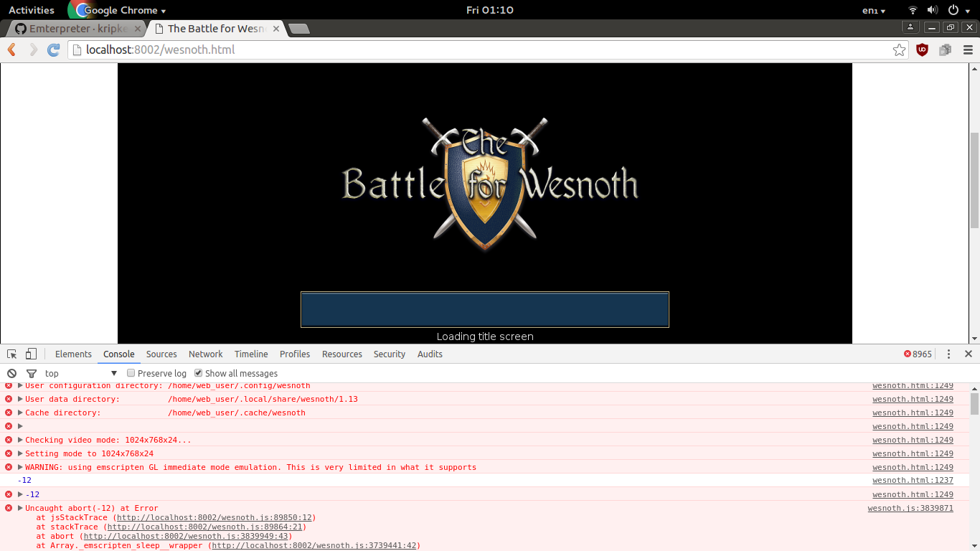Switch to the Profiles tab
Image resolution: width=980 pixels, height=551 pixels.
coord(295,354)
